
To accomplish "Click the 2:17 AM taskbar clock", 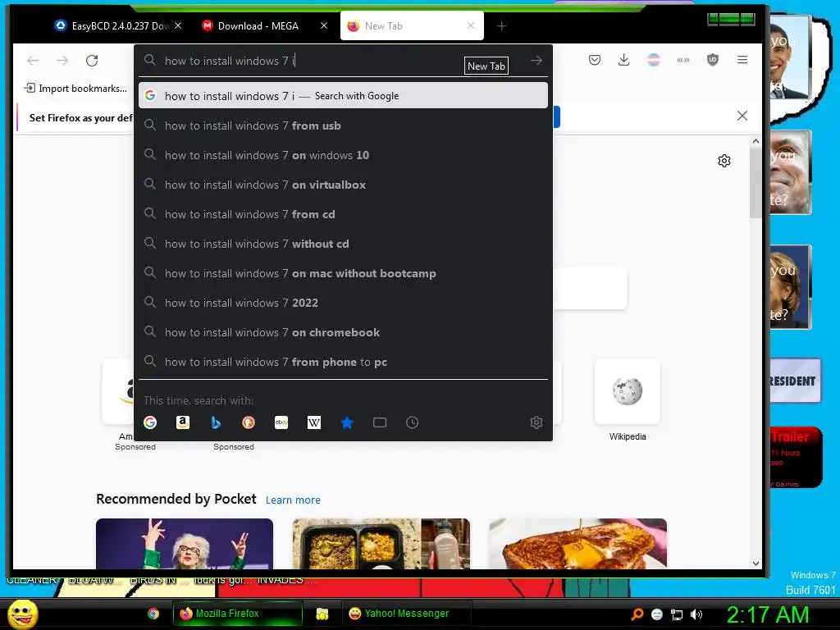I will [767, 614].
